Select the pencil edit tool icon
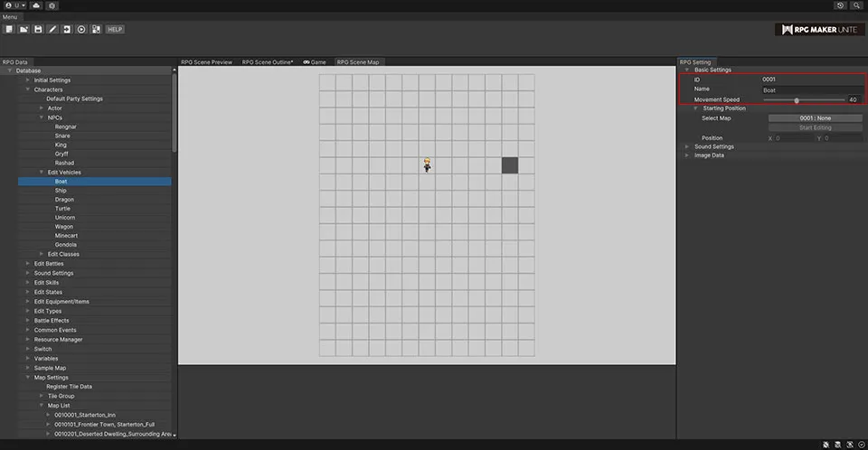The height and width of the screenshot is (450, 868). click(x=52, y=29)
